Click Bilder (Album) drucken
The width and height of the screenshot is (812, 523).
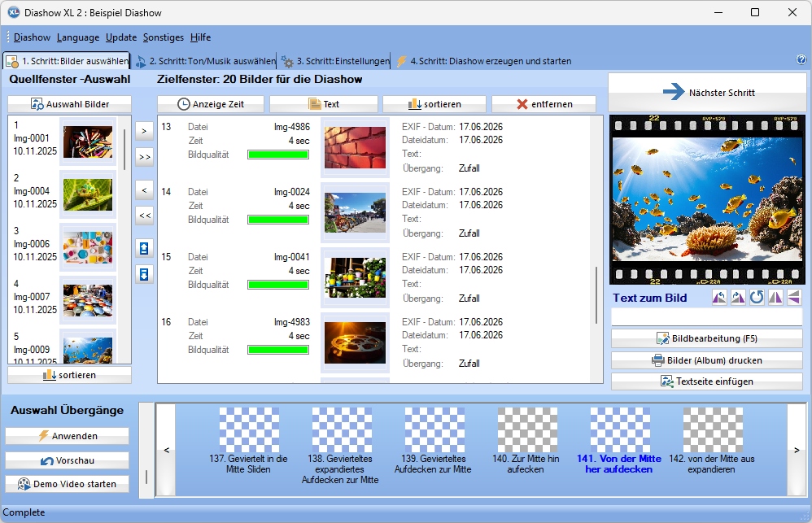pyautogui.click(x=707, y=360)
